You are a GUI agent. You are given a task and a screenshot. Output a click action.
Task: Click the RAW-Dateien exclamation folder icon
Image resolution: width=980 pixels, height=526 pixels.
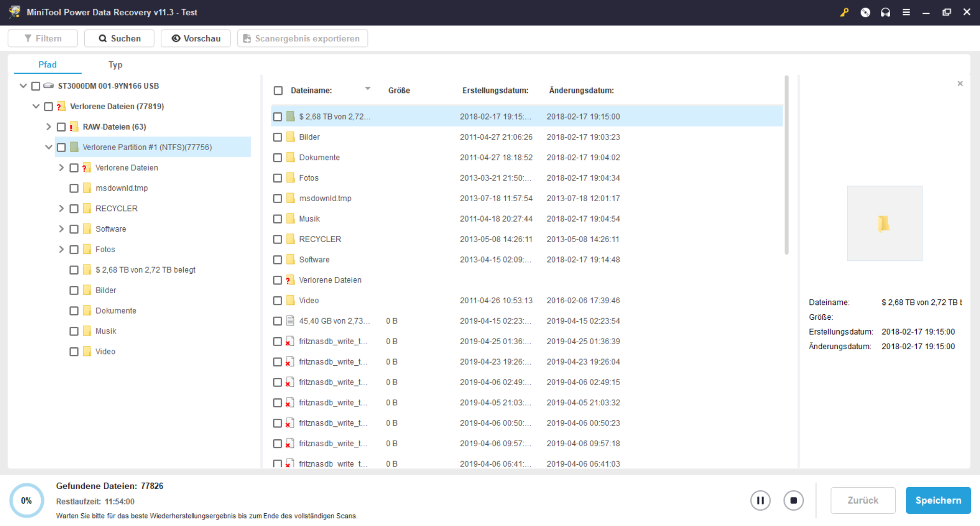[73, 127]
